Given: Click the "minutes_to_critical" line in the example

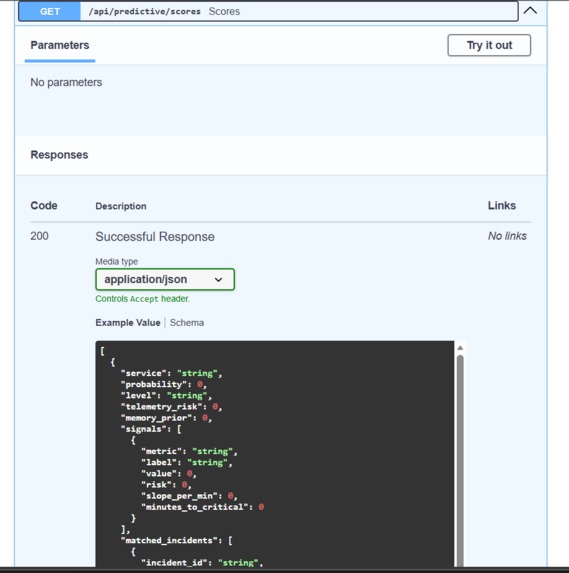Looking at the screenshot, I should (203, 507).
